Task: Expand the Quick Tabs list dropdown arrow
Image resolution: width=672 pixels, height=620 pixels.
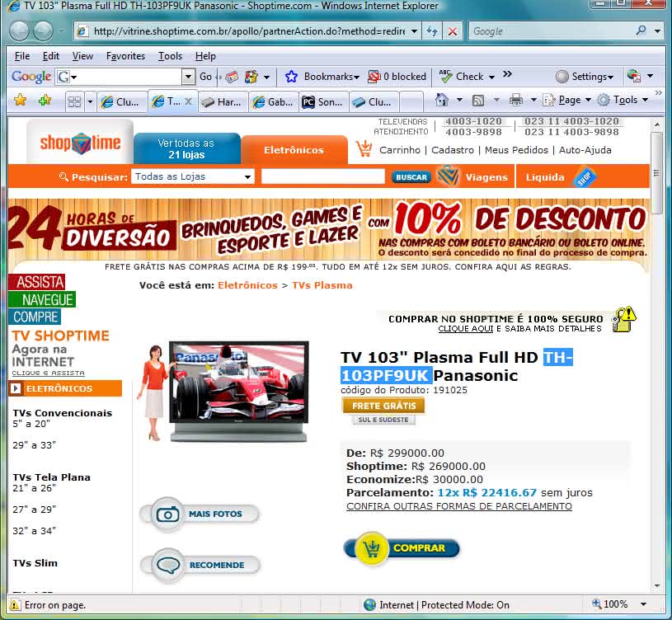Action: pos(90,102)
